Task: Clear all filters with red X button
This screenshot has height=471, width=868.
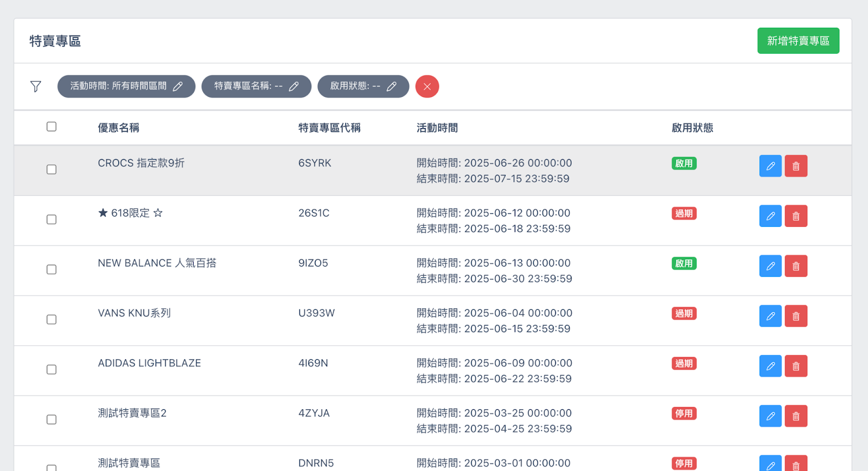Action: click(x=427, y=86)
